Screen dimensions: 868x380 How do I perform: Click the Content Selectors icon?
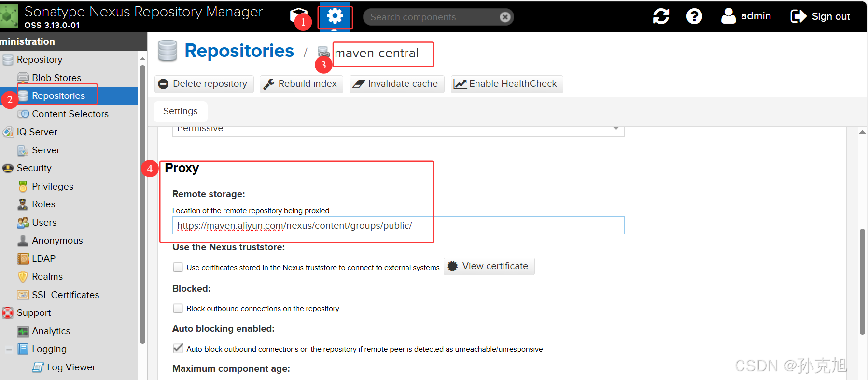[x=23, y=114]
